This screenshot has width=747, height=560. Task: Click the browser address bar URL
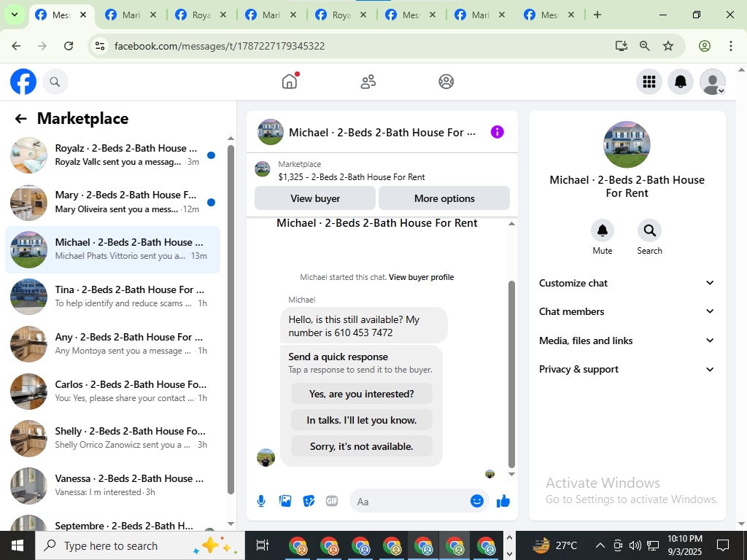coord(220,46)
